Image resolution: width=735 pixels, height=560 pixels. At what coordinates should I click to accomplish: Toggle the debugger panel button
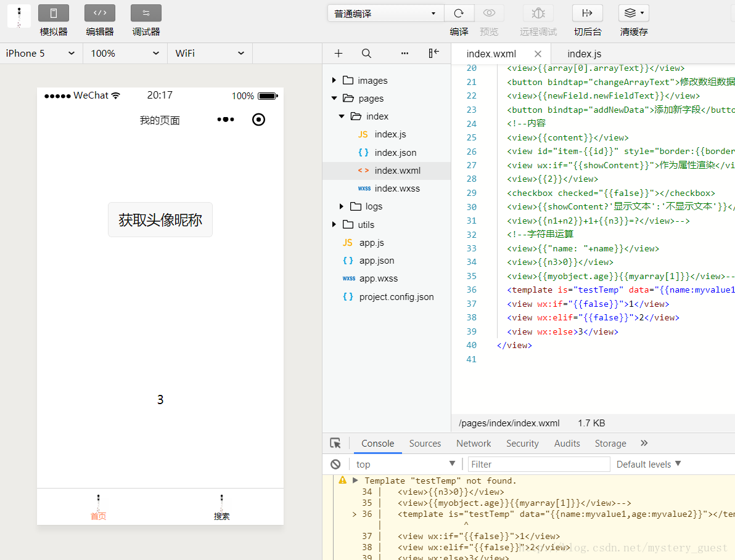(x=146, y=13)
